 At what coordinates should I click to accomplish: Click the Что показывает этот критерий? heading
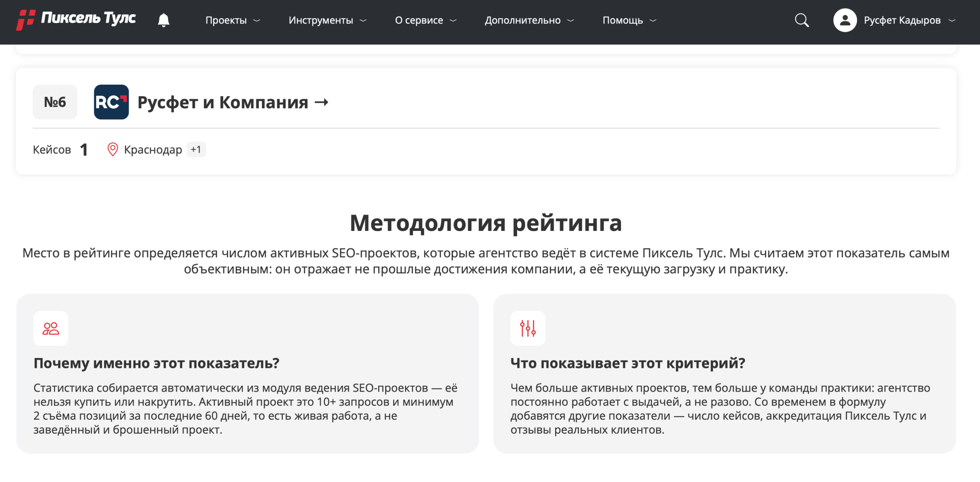click(x=628, y=363)
